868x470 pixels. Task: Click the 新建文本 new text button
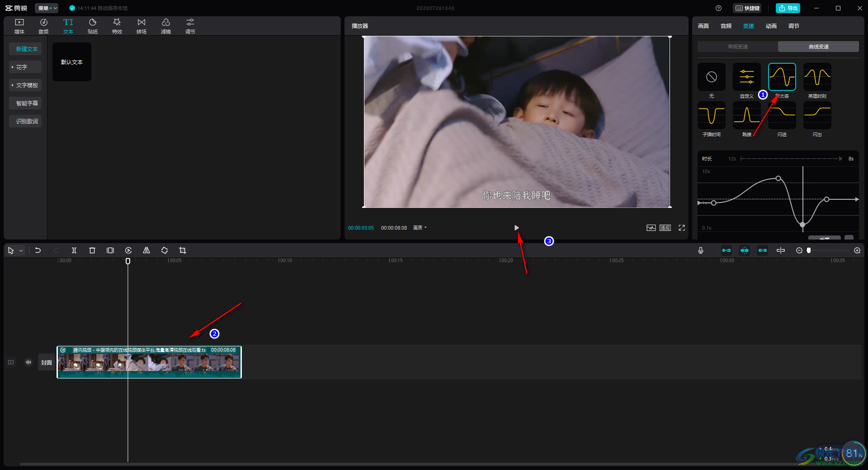(x=25, y=49)
